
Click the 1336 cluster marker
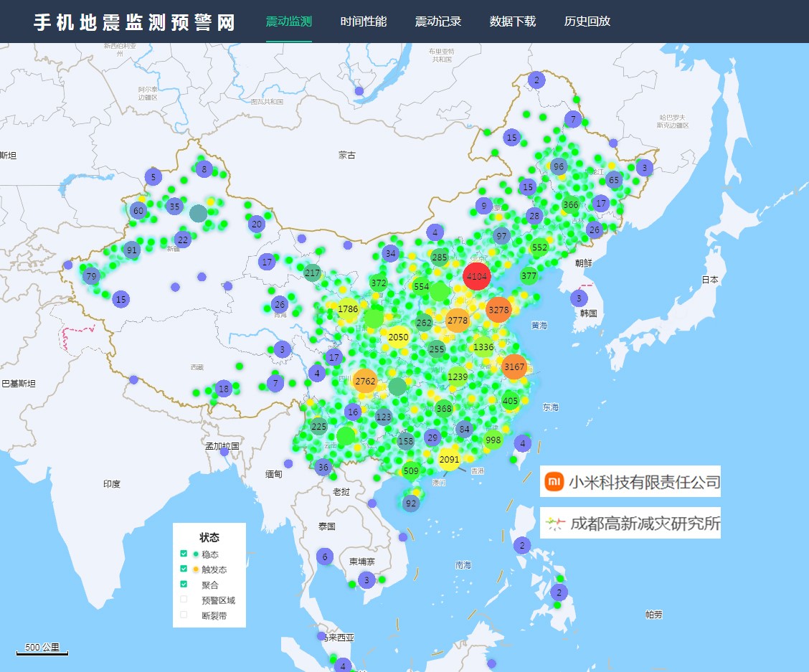point(483,347)
